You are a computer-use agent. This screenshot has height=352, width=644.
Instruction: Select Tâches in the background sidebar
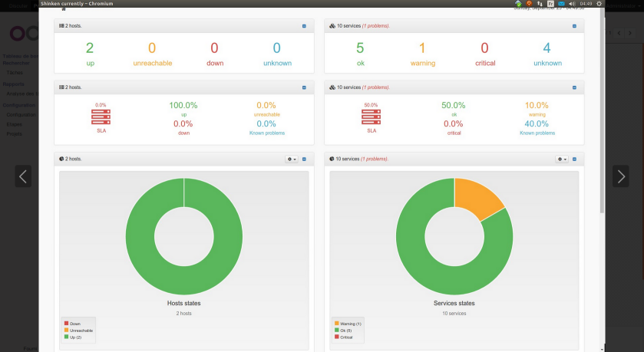tap(15, 73)
